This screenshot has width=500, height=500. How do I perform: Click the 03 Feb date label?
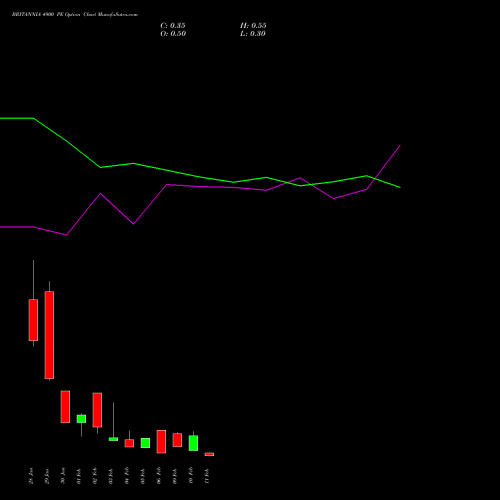click(111, 476)
